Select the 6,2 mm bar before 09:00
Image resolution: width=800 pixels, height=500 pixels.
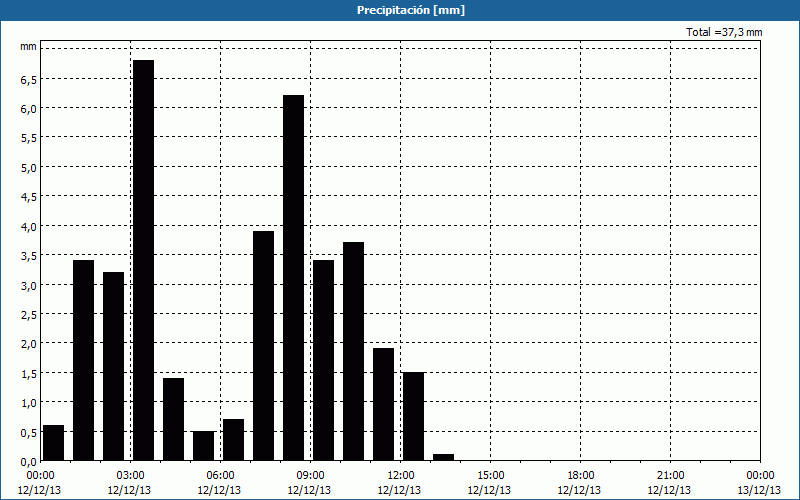(293, 278)
